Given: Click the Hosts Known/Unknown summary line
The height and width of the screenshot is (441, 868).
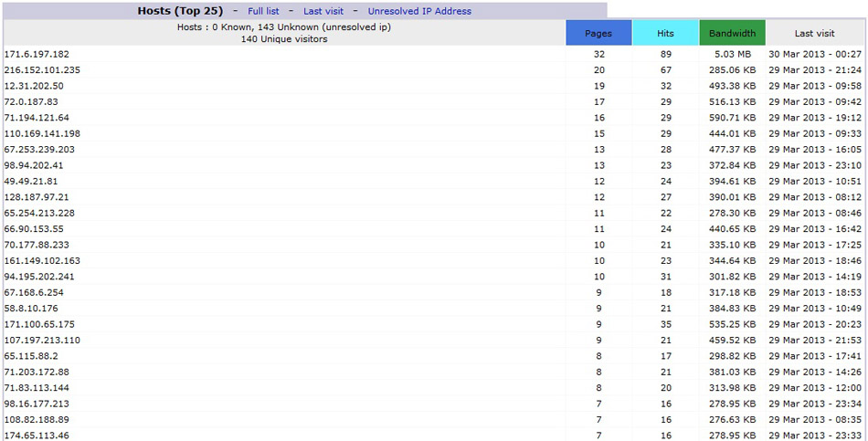Looking at the screenshot, I should [284, 27].
